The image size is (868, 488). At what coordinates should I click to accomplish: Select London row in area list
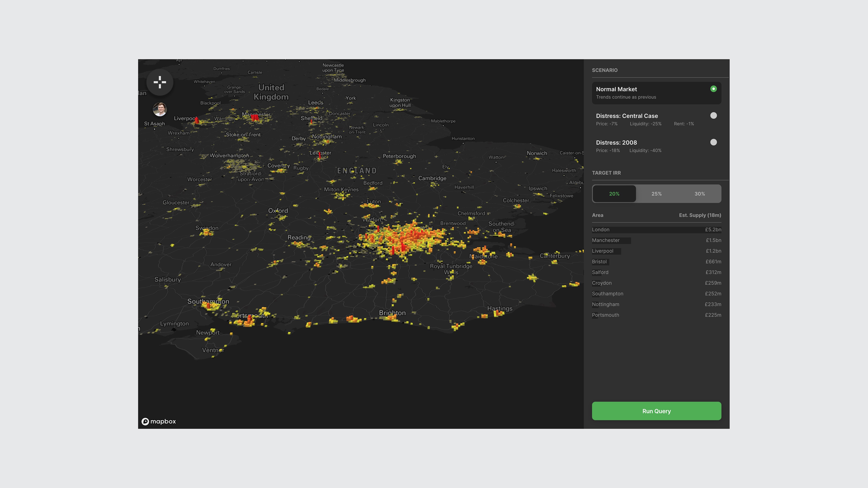(x=656, y=230)
